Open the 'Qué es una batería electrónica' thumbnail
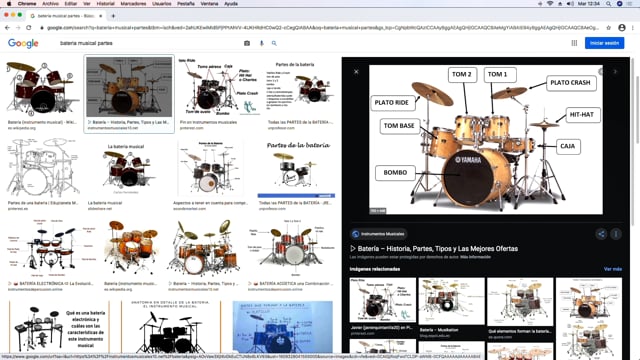640x360 pixels. click(59, 327)
